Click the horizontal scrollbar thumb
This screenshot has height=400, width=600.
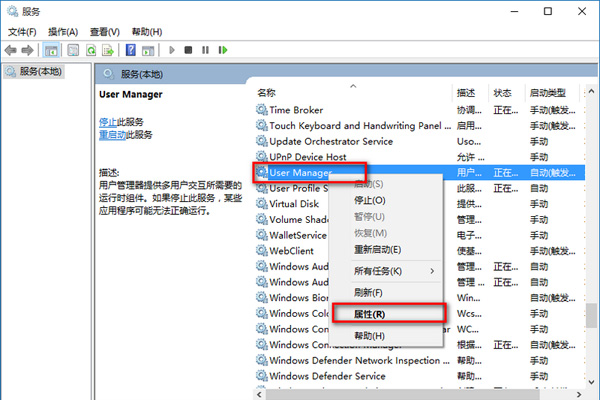click(403, 394)
